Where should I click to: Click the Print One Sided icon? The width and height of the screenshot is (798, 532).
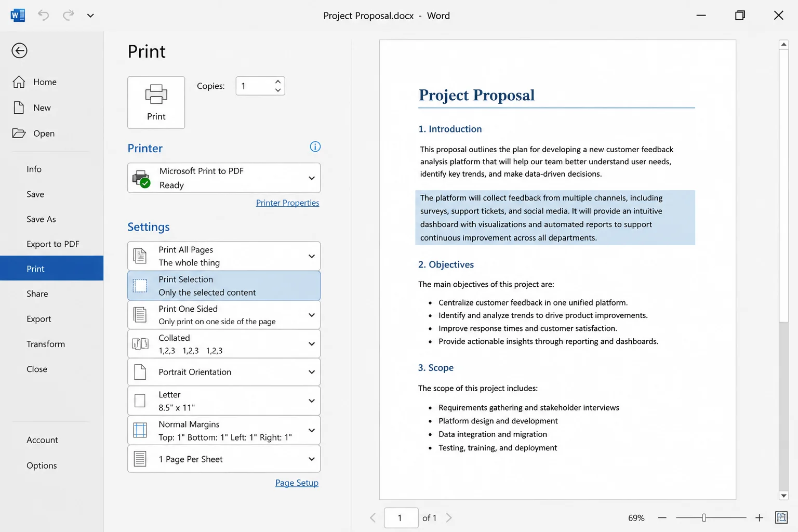(x=140, y=315)
